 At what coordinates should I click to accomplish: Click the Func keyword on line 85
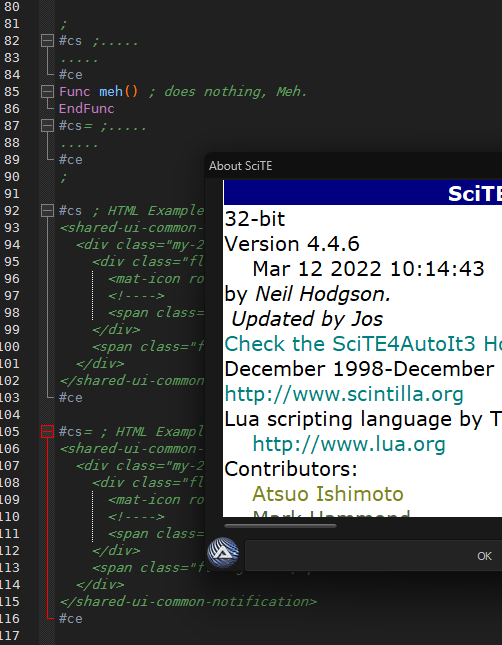(x=74, y=91)
